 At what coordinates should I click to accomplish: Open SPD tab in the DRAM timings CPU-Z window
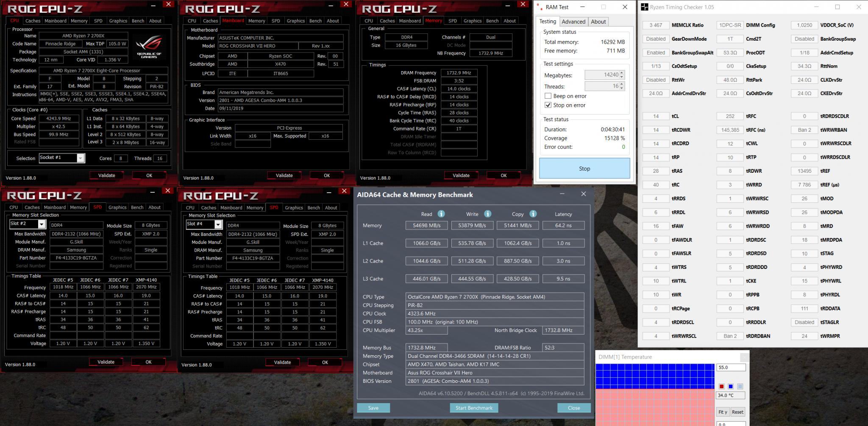[x=453, y=21]
